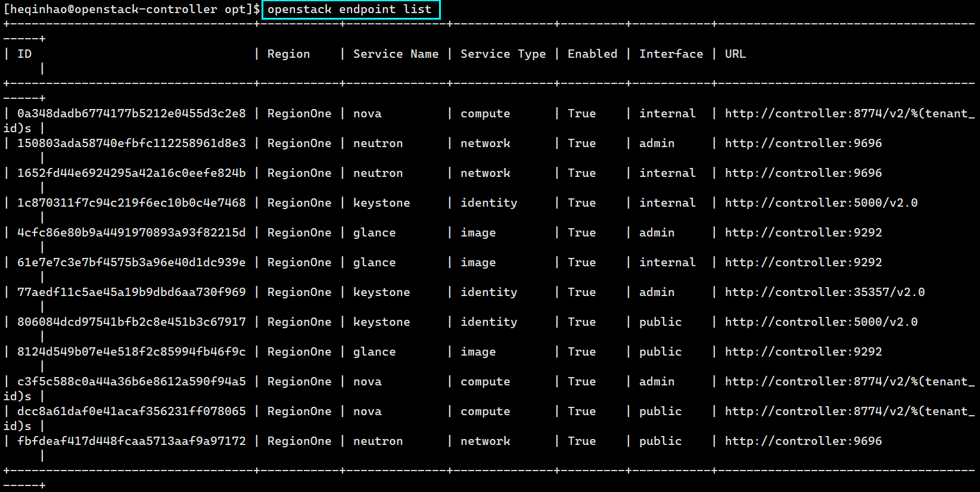Click 'nova' in the 0a348dadb row
The height and width of the screenshot is (492, 980).
[x=367, y=114]
